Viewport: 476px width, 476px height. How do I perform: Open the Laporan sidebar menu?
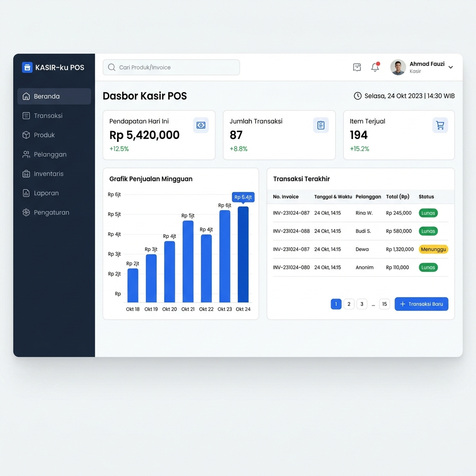click(54, 193)
